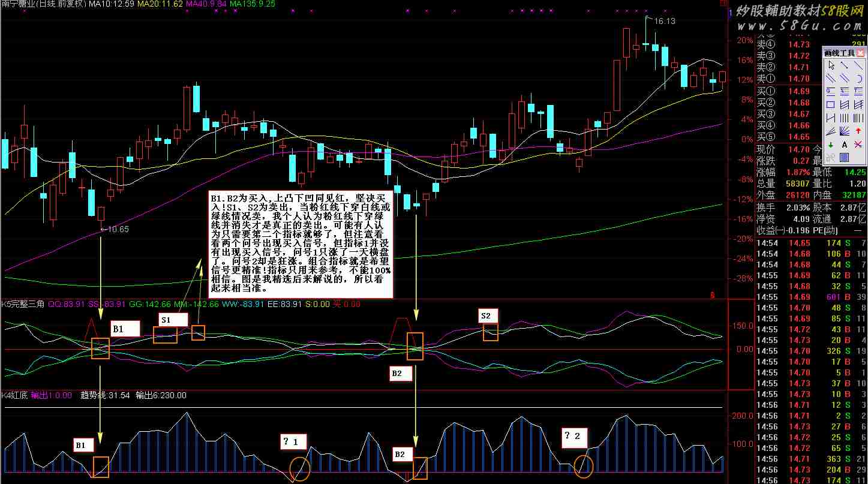Click the 总量 value 58307
The width and height of the screenshot is (868, 484).
click(797, 184)
